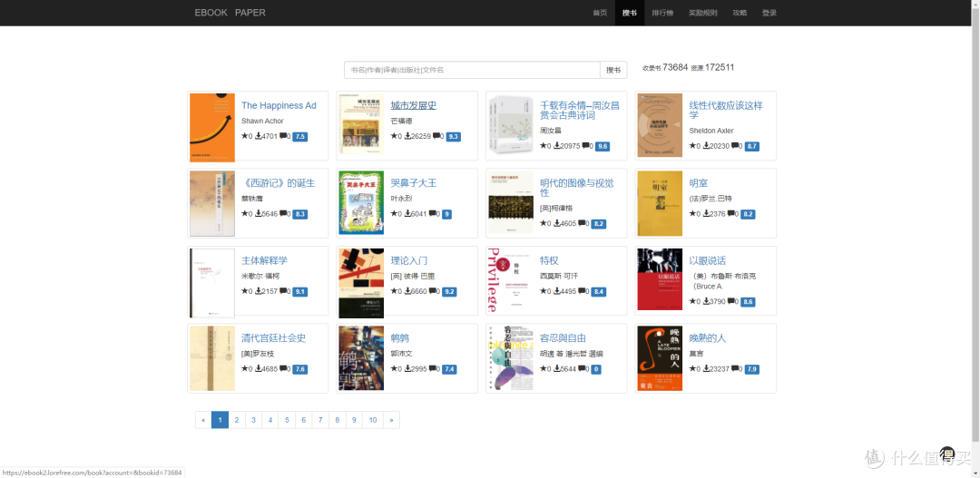Click the star icon under The Happiness Ad
This screenshot has width=980, height=478.
[244, 136]
